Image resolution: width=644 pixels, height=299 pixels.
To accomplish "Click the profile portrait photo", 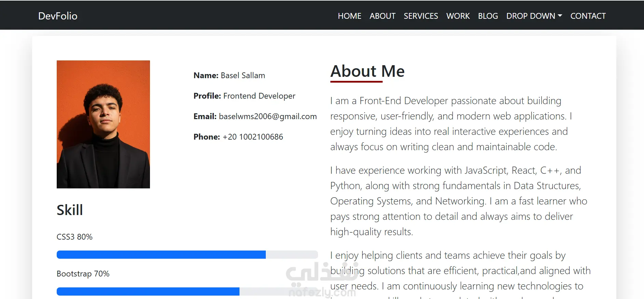I will tap(103, 124).
